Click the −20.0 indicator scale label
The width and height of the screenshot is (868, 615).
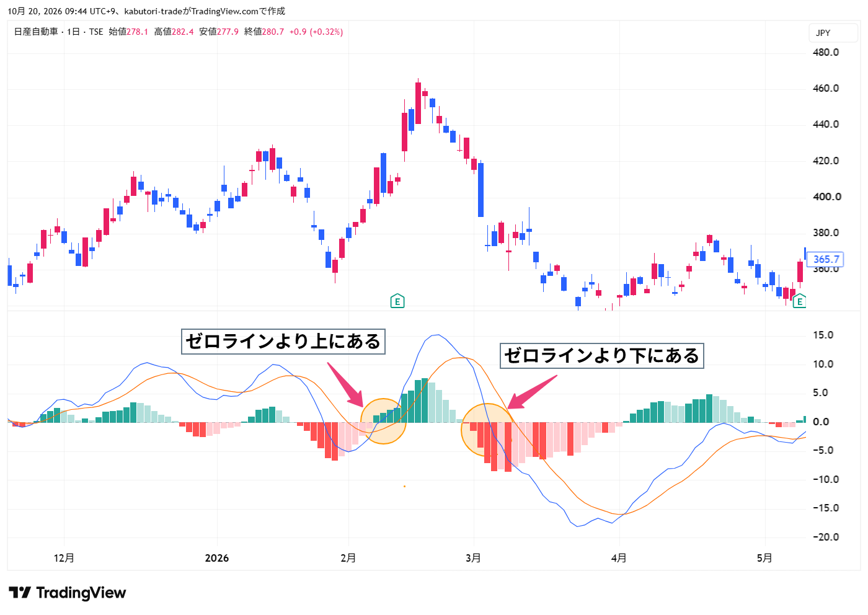826,537
